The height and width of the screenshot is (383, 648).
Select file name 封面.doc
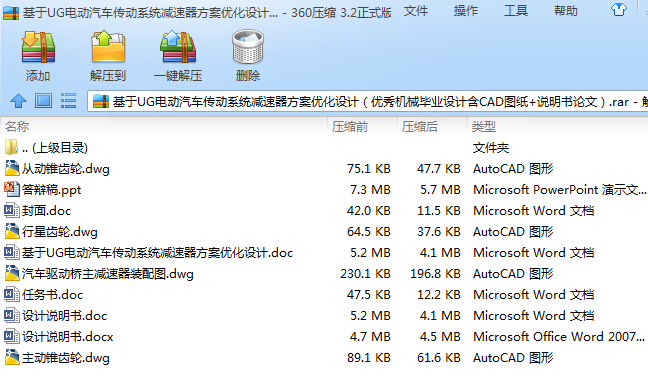[47, 211]
